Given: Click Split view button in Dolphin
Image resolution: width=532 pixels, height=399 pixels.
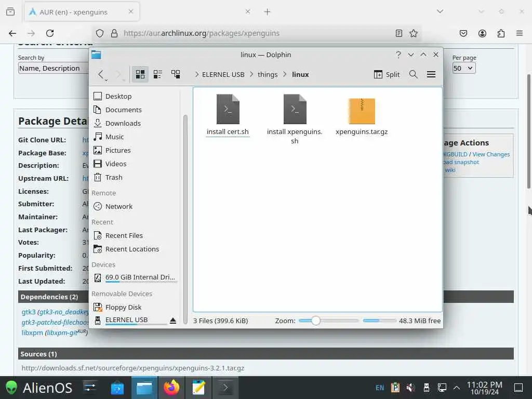Looking at the screenshot, I should 387,74.
